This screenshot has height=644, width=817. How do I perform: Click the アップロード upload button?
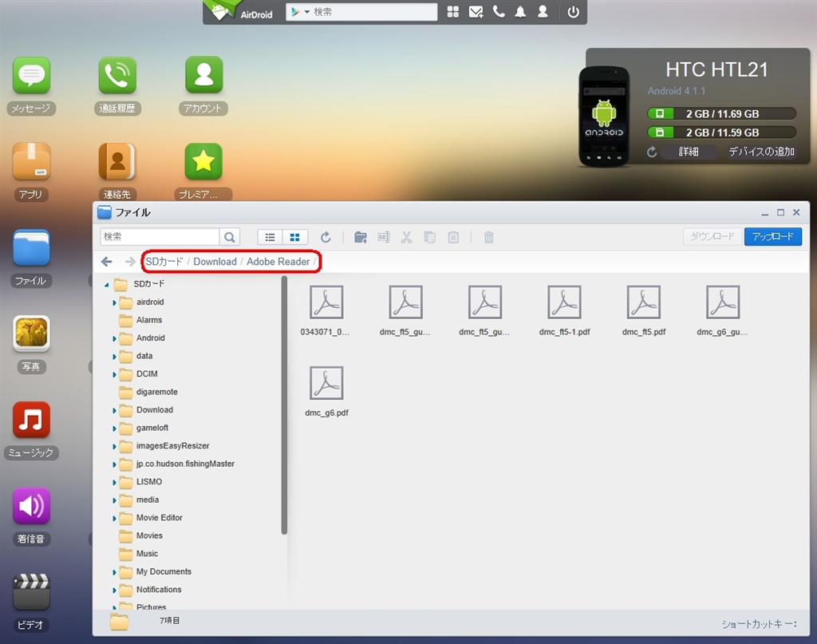[772, 236]
